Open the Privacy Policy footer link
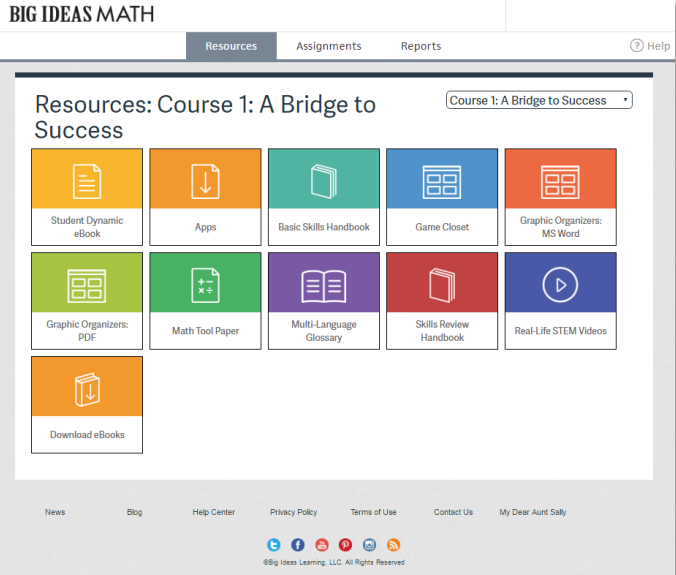This screenshot has width=676, height=575. tap(293, 512)
